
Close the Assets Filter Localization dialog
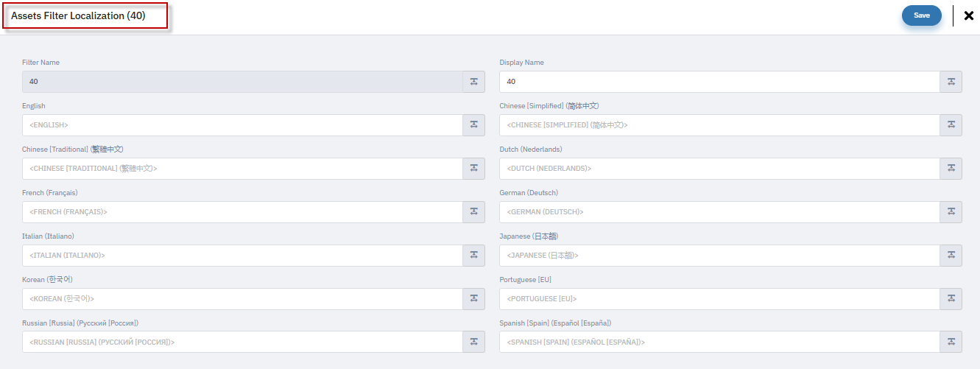pyautogui.click(x=968, y=15)
